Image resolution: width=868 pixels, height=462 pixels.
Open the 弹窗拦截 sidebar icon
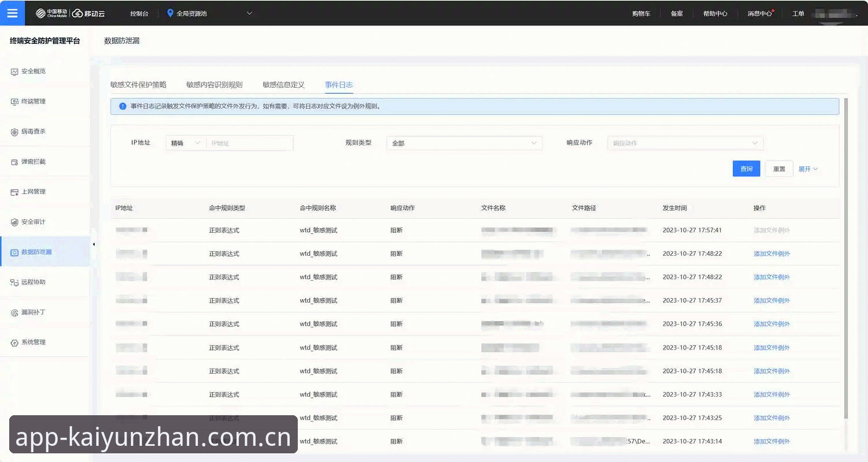(x=14, y=162)
